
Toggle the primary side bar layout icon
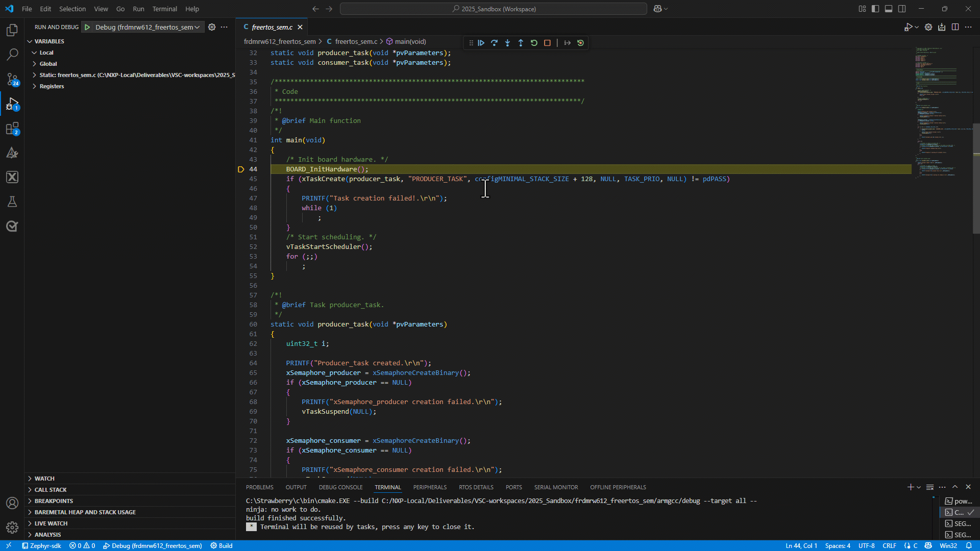[875, 9]
